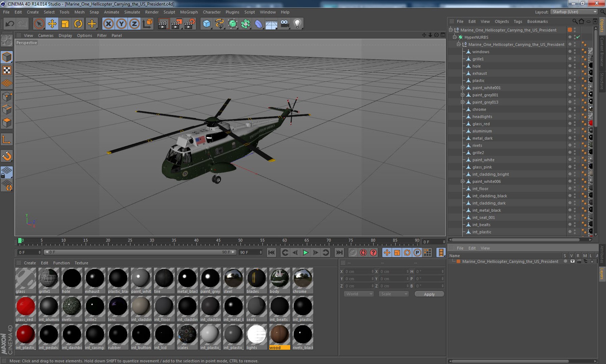The width and height of the screenshot is (606, 364).
Task: Click the coordinate system icon
Action: pos(147,24)
